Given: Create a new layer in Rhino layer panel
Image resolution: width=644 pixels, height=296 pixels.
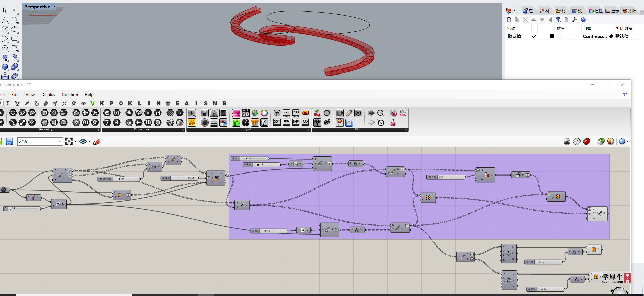Looking at the screenshot, I should [509, 20].
